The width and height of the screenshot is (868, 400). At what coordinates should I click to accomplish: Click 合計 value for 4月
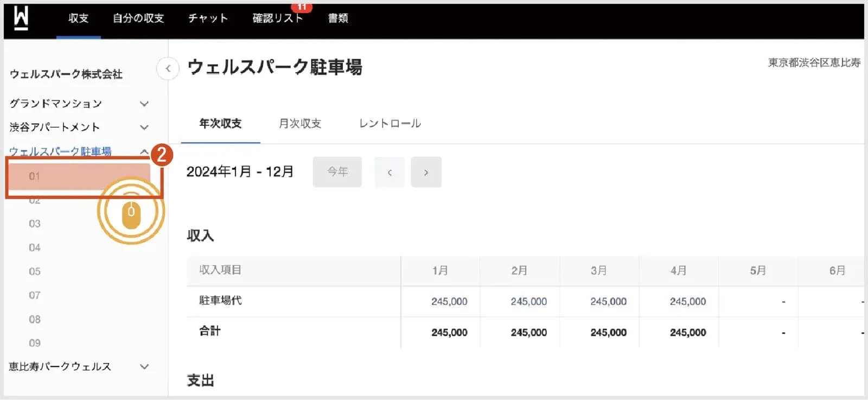point(688,333)
